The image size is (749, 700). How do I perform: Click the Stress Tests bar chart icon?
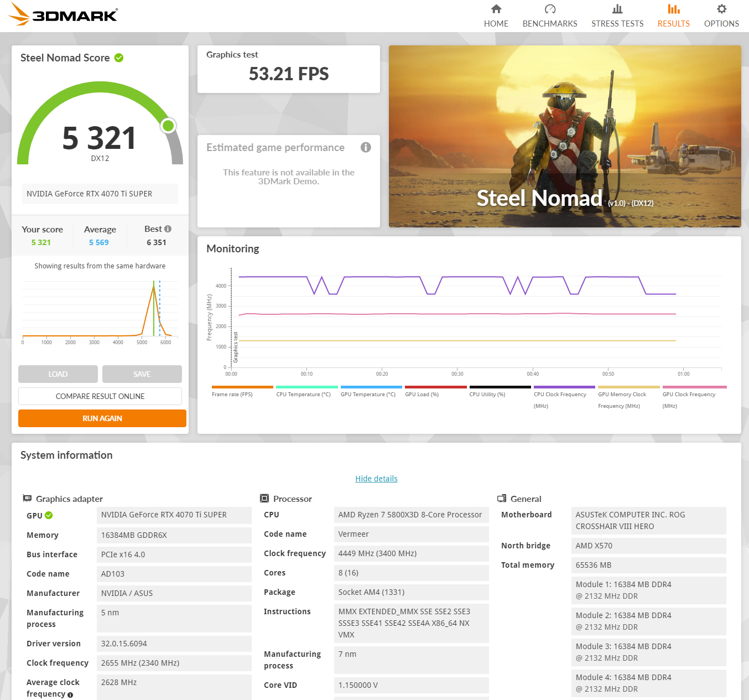coord(617,9)
